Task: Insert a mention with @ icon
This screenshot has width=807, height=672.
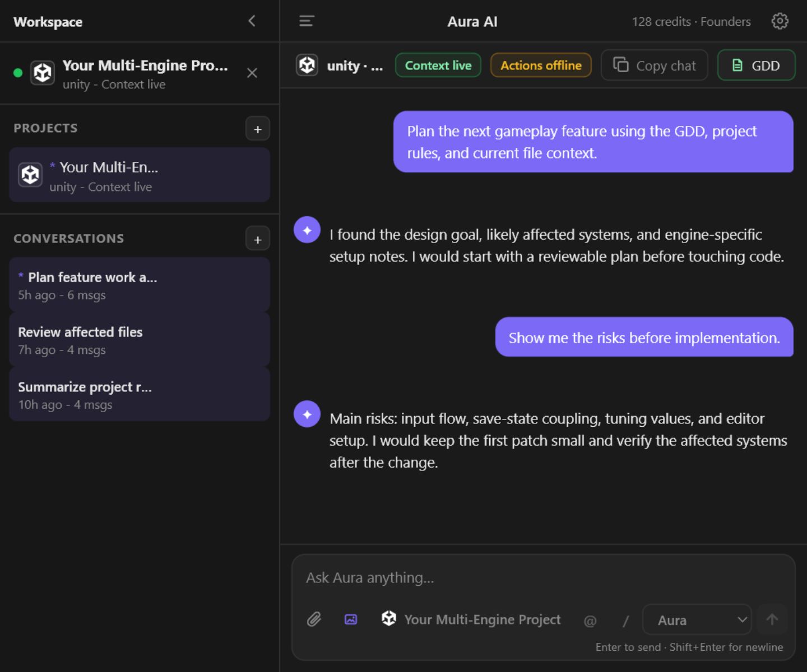Action: tap(590, 620)
